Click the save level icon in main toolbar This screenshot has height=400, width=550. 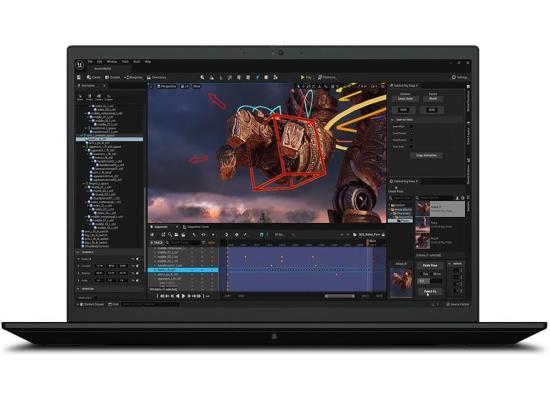point(79,77)
